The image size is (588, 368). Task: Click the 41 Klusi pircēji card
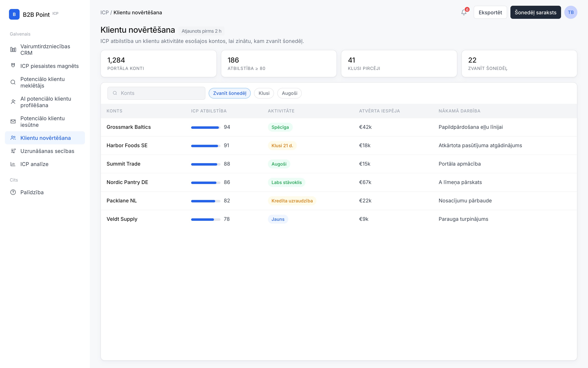point(399,64)
